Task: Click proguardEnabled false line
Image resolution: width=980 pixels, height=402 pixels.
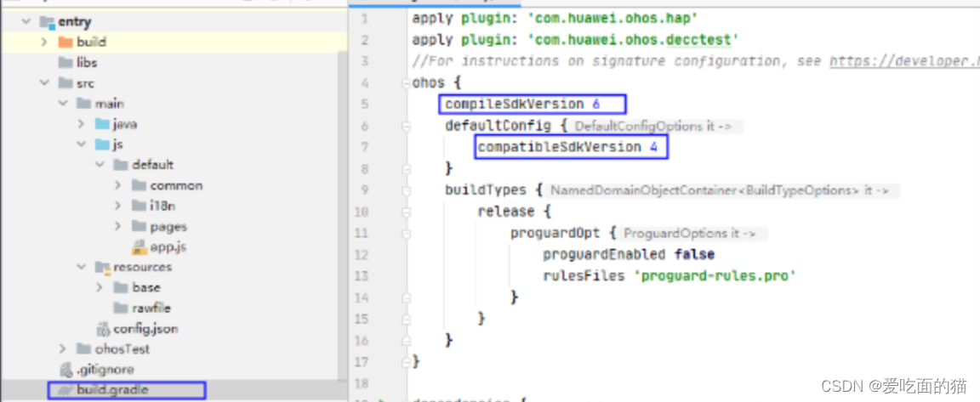Action: tap(628, 254)
